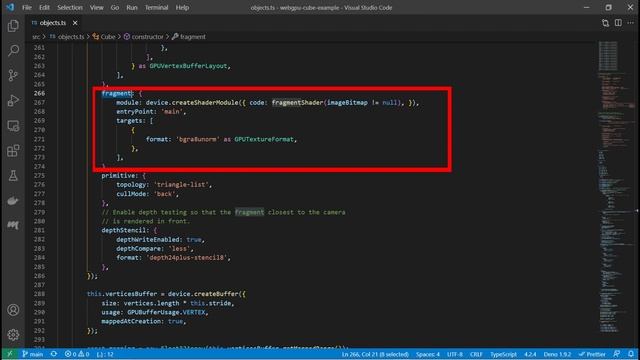Click 'GPUVertexBufferLayout' on line 263
Image resolution: width=640 pixels, height=360 pixels.
coord(188,66)
